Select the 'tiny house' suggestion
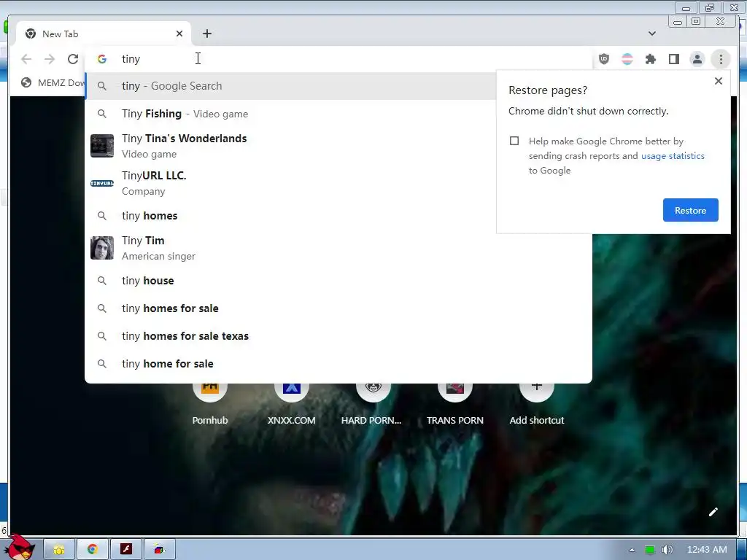This screenshot has width=747, height=560. tap(338, 281)
